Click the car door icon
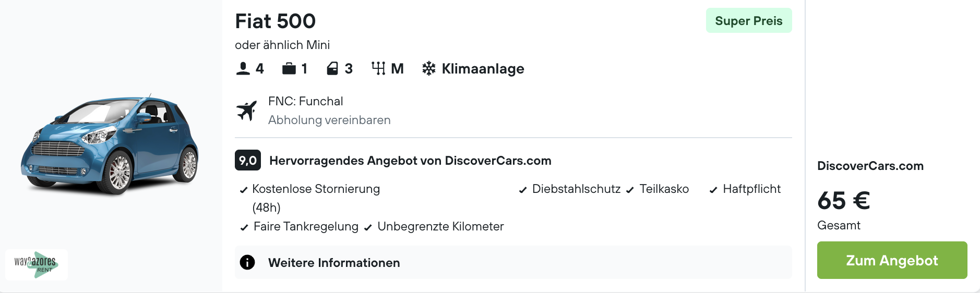This screenshot has width=980, height=293. coord(332,69)
